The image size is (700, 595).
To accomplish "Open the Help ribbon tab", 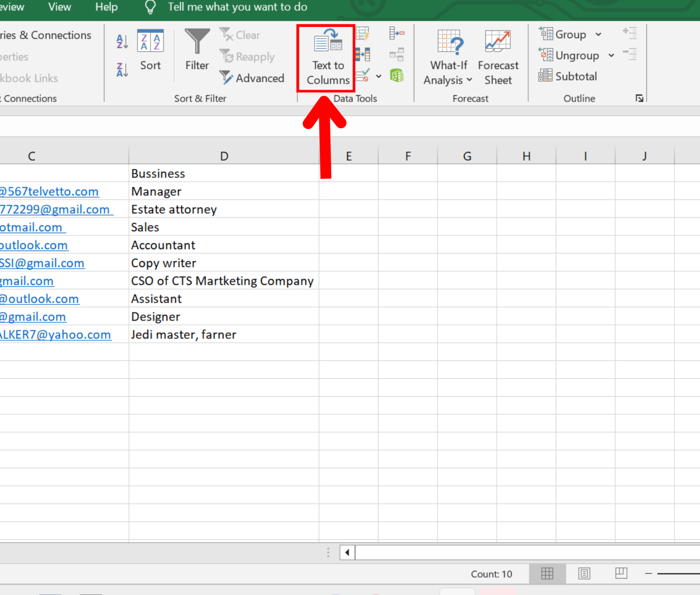I will pyautogui.click(x=106, y=7).
